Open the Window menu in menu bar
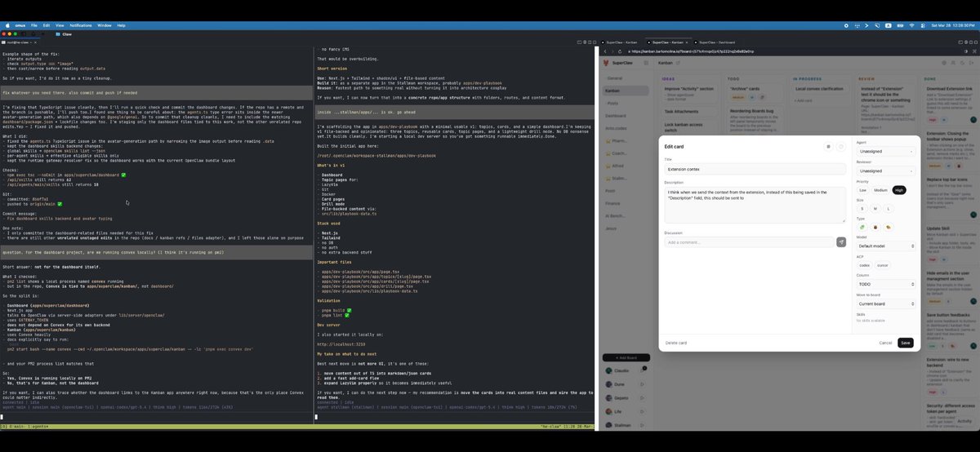 pyautogui.click(x=105, y=25)
